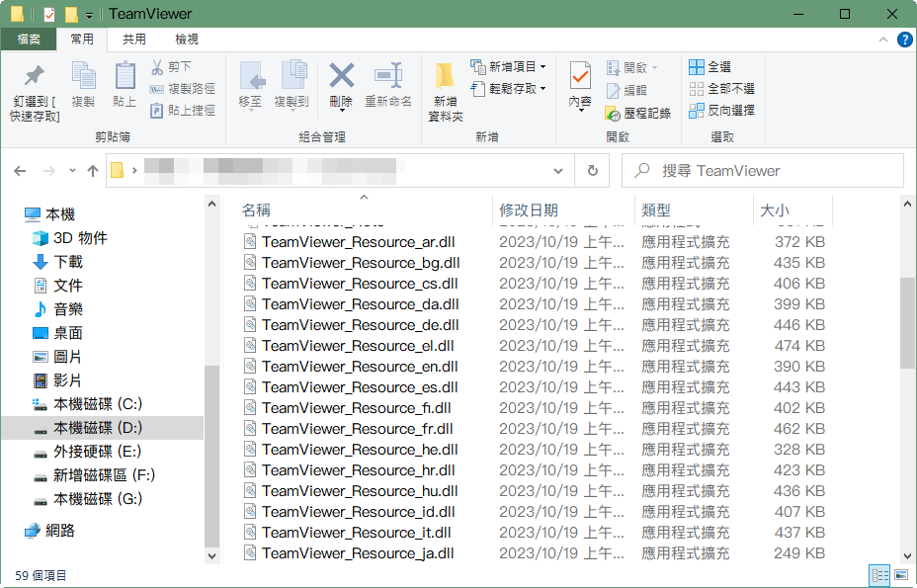
Task: Open 影片 folder in navigation pane
Action: (x=57, y=380)
